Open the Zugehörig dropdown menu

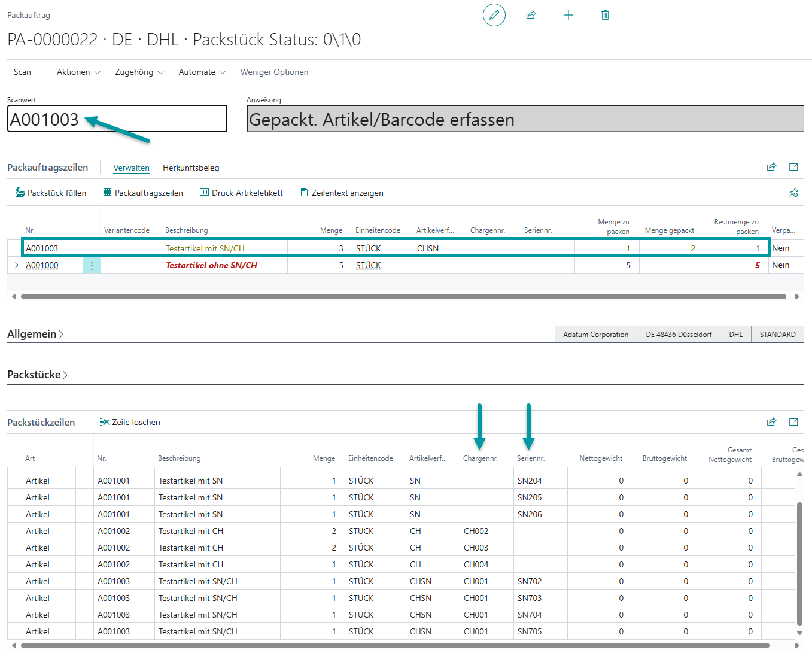[x=139, y=72]
